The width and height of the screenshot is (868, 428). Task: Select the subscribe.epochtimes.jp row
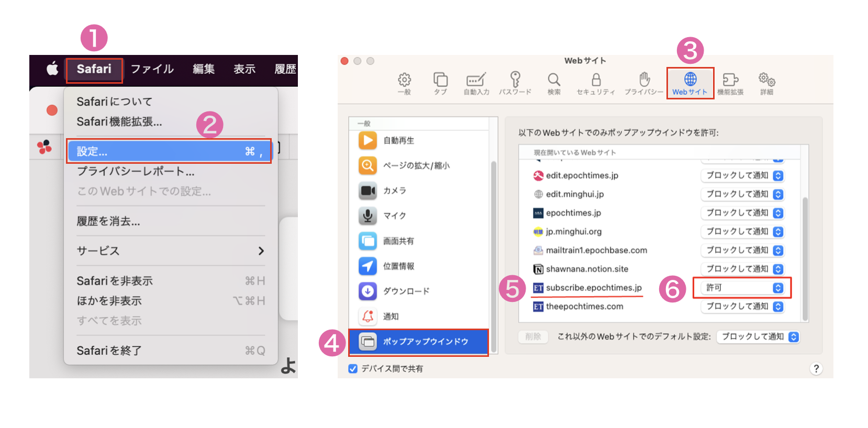click(660, 288)
